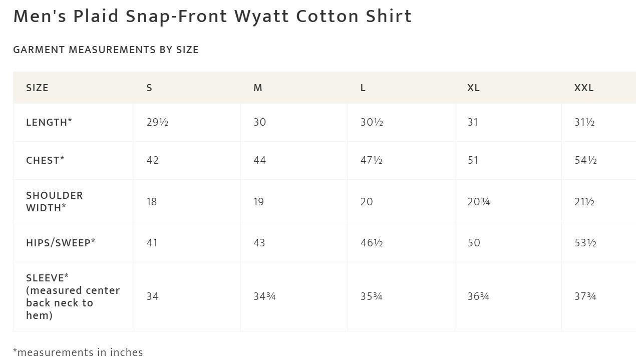Select the CHEST row label

click(45, 160)
